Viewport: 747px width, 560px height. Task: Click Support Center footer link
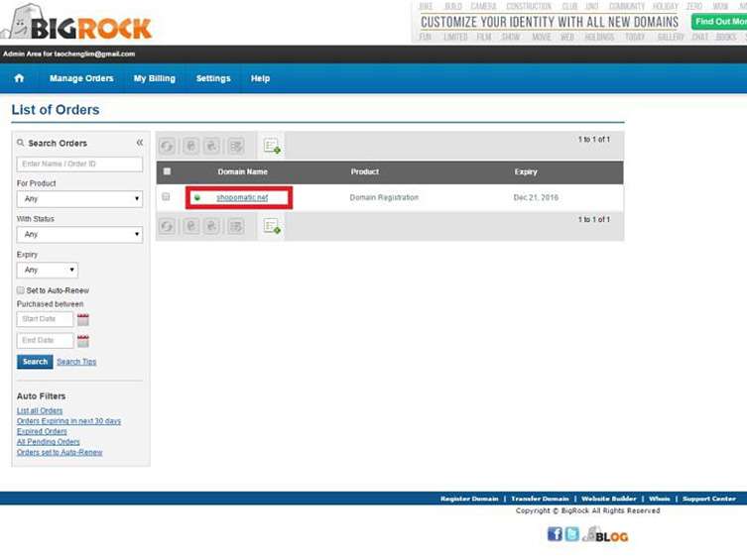(x=709, y=499)
